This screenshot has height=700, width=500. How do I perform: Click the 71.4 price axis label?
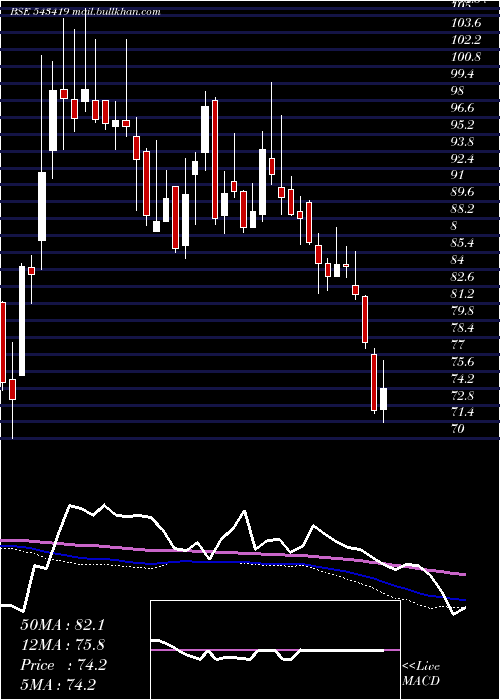[x=464, y=412]
